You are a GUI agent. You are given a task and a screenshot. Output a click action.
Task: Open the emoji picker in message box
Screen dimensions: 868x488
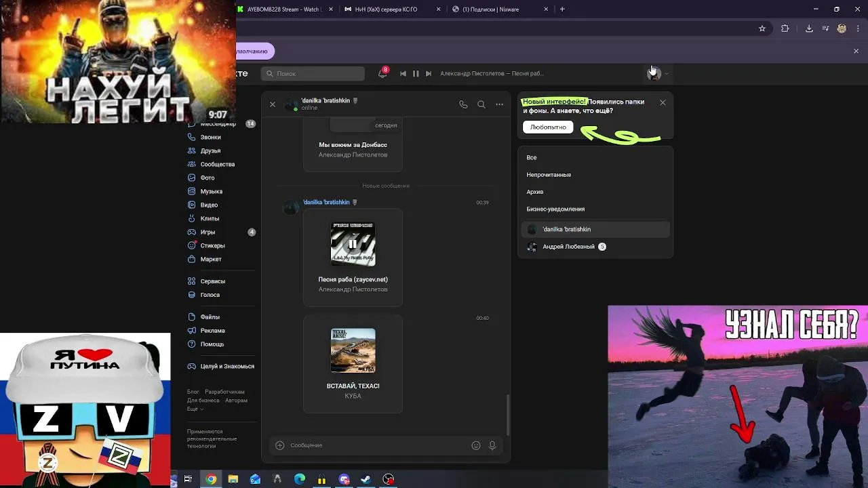pos(476,445)
